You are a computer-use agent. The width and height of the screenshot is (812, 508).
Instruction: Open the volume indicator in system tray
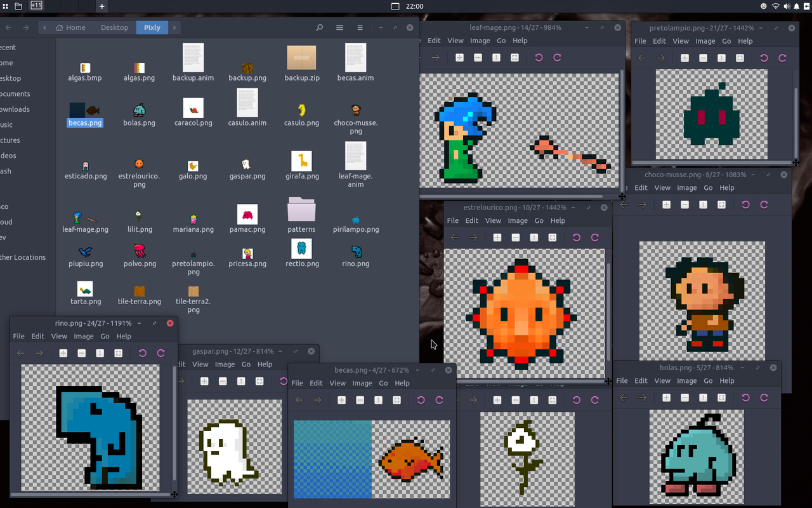click(787, 6)
